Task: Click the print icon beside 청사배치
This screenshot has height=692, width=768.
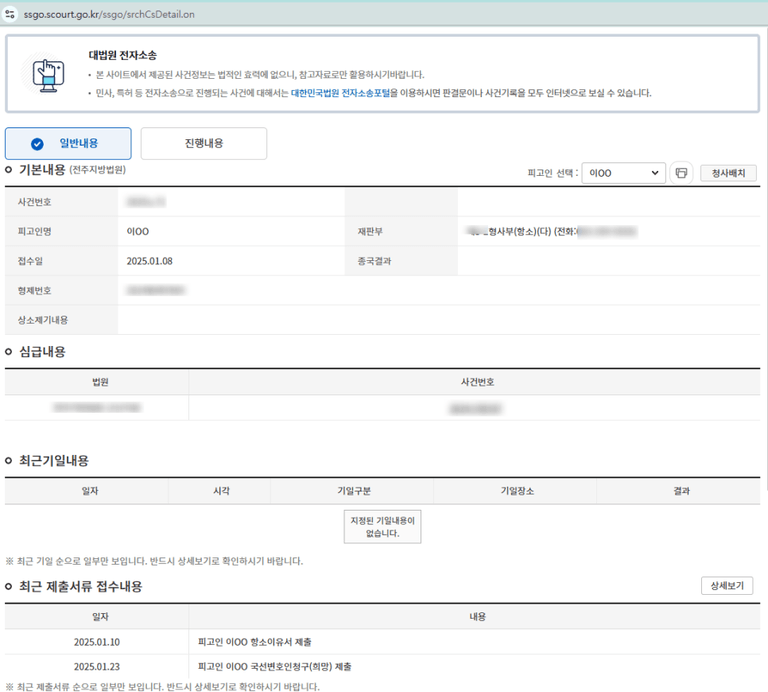Action: click(x=681, y=173)
